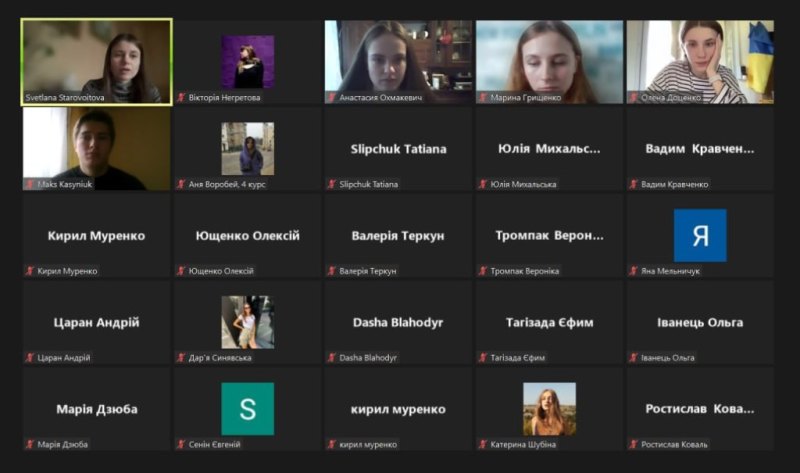Image resolution: width=800 pixels, height=473 pixels.
Task: Click the large bold 'Тагізада Єфим' name
Action: pyautogui.click(x=549, y=322)
